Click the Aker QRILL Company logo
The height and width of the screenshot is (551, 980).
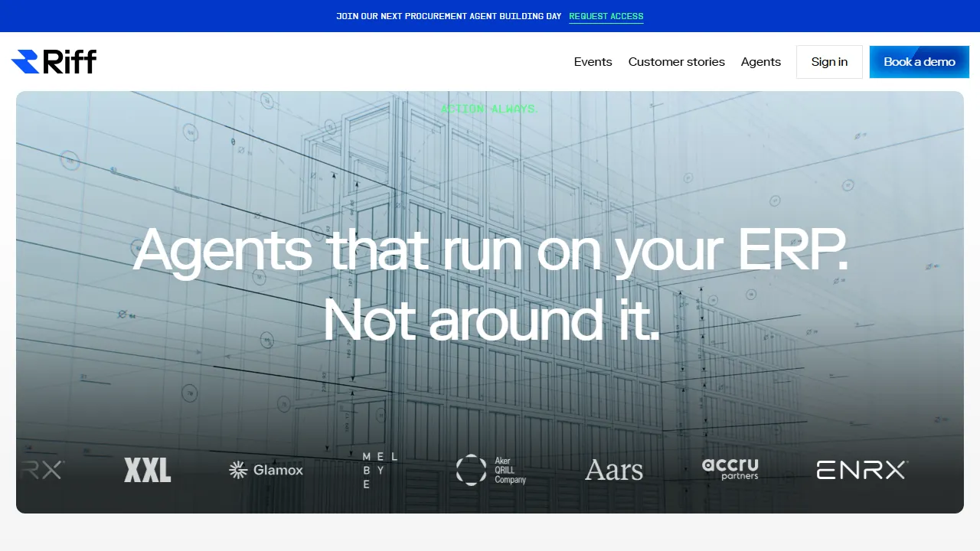pyautogui.click(x=491, y=470)
